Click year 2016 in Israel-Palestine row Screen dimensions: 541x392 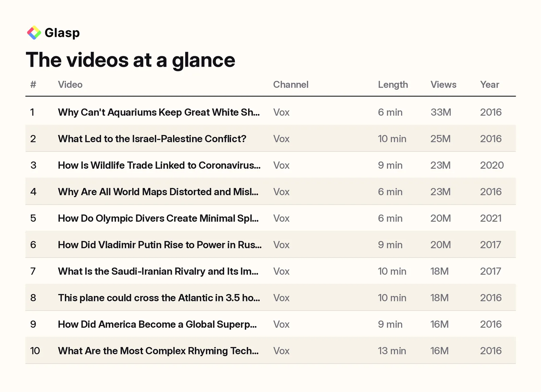click(491, 139)
